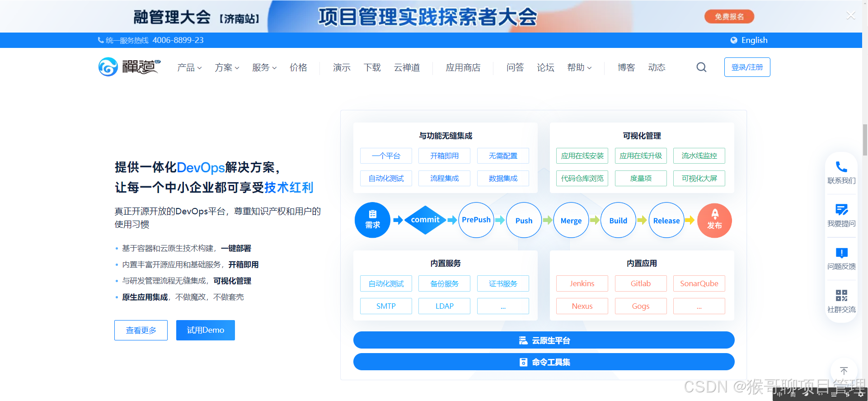Image resolution: width=868 pixels, height=401 pixels.
Task: Go to the 下载 page
Action: [372, 67]
